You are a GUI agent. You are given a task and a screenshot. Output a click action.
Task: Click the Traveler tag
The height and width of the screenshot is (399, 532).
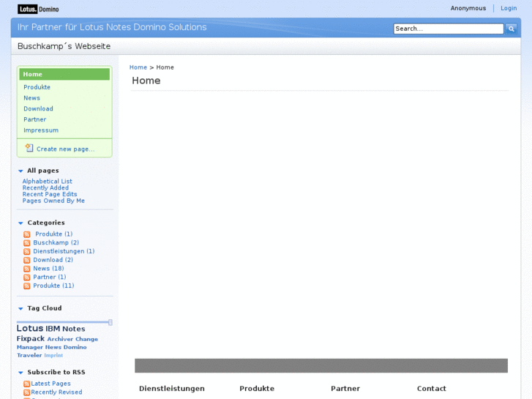tap(29, 355)
